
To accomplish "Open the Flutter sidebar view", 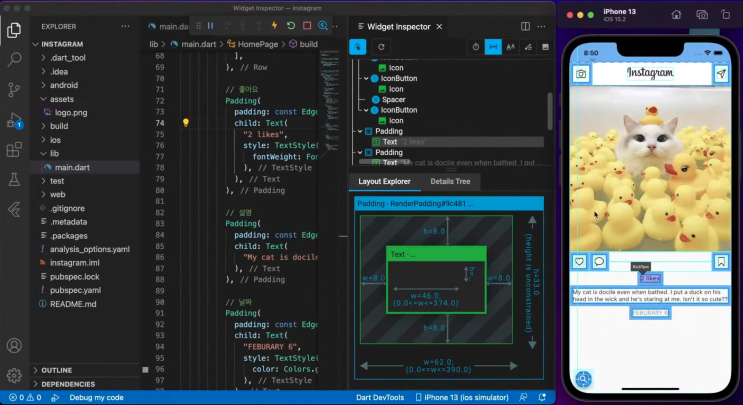I will tap(14, 209).
